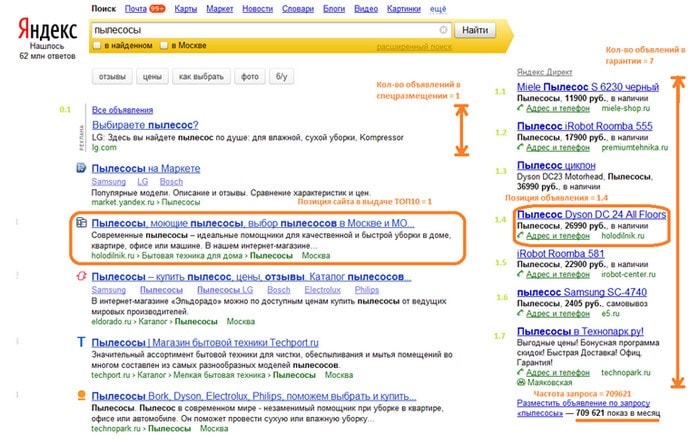Click the premiumtehnika.ru domain text
The width and height of the screenshot is (700, 446).
pyautogui.click(x=634, y=147)
